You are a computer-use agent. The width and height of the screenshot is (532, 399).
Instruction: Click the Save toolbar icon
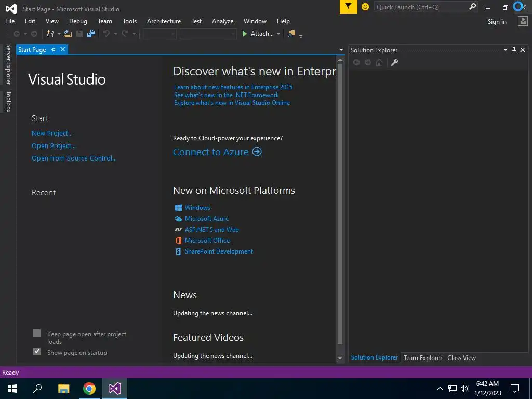tap(79, 34)
